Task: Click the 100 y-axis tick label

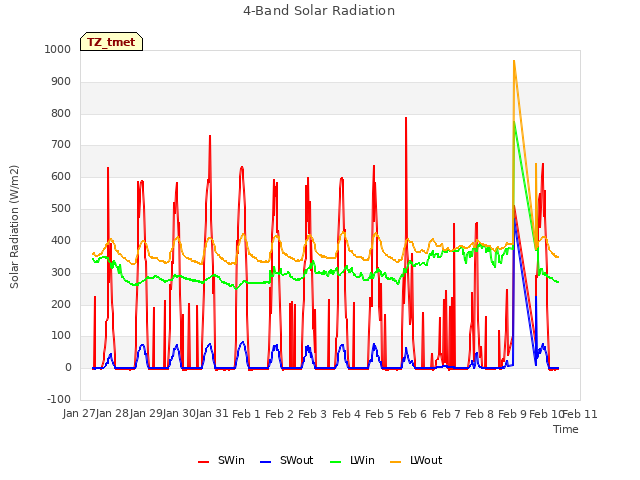Action: click(x=61, y=336)
